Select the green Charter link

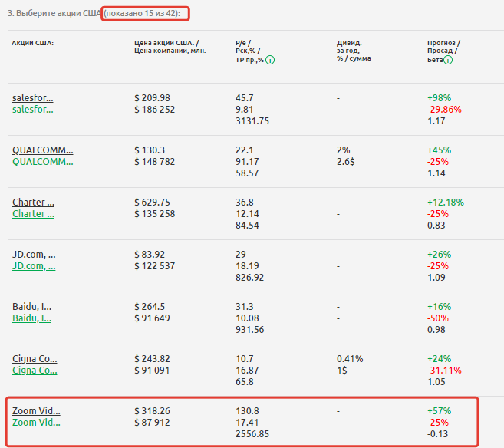click(34, 214)
